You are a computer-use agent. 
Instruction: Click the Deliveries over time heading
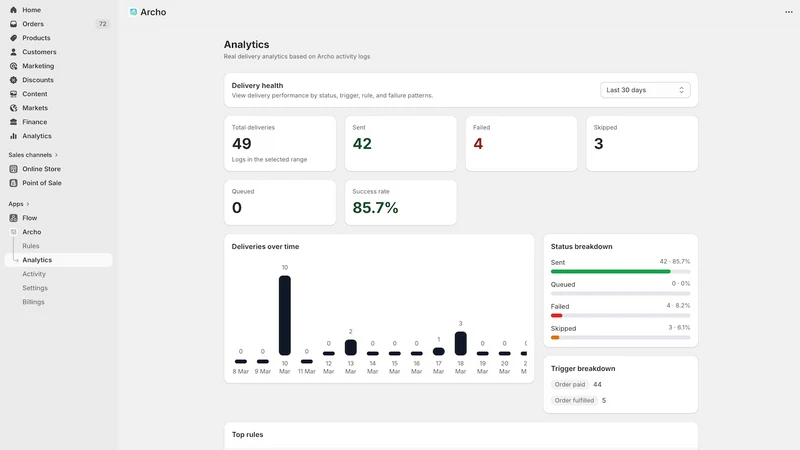point(265,246)
